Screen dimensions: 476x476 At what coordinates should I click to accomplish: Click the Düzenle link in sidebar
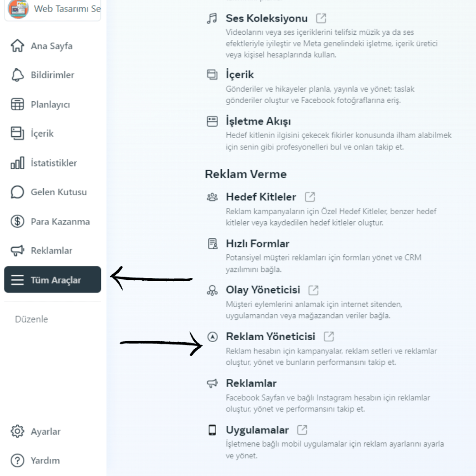[31, 319]
